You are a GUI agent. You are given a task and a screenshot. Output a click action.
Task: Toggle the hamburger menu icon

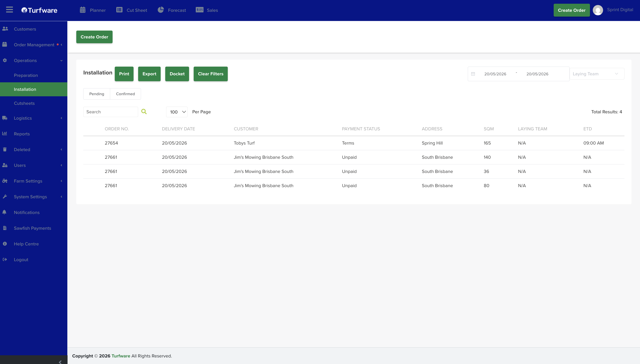point(9,10)
